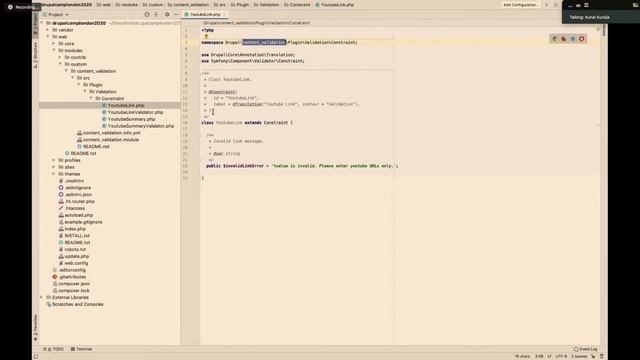This screenshot has height=360, width=640.
Task: Expand the vendor folder arrow
Action: coord(48,30)
